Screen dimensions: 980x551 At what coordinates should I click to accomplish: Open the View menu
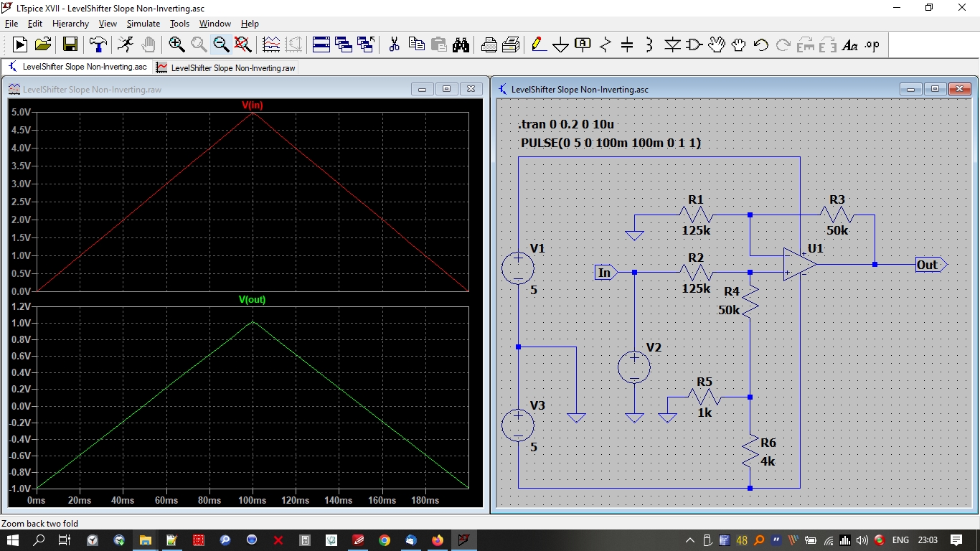(x=108, y=24)
